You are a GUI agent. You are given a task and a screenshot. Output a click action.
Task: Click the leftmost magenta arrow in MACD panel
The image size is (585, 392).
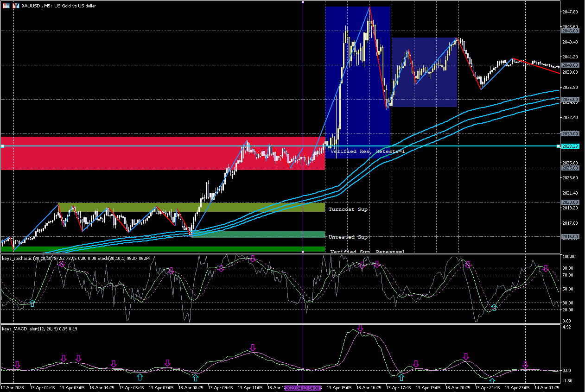(17, 365)
